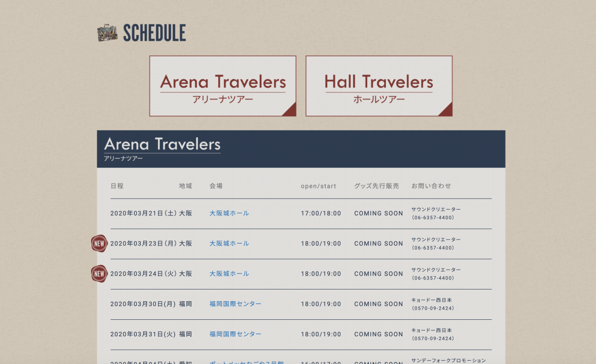Click the 2020年03月31日 date row
This screenshot has width=596, height=364.
click(x=301, y=334)
